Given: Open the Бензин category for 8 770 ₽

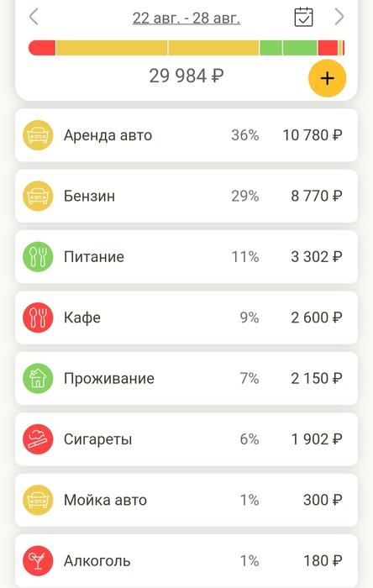Looking at the screenshot, I should (x=186, y=196).
